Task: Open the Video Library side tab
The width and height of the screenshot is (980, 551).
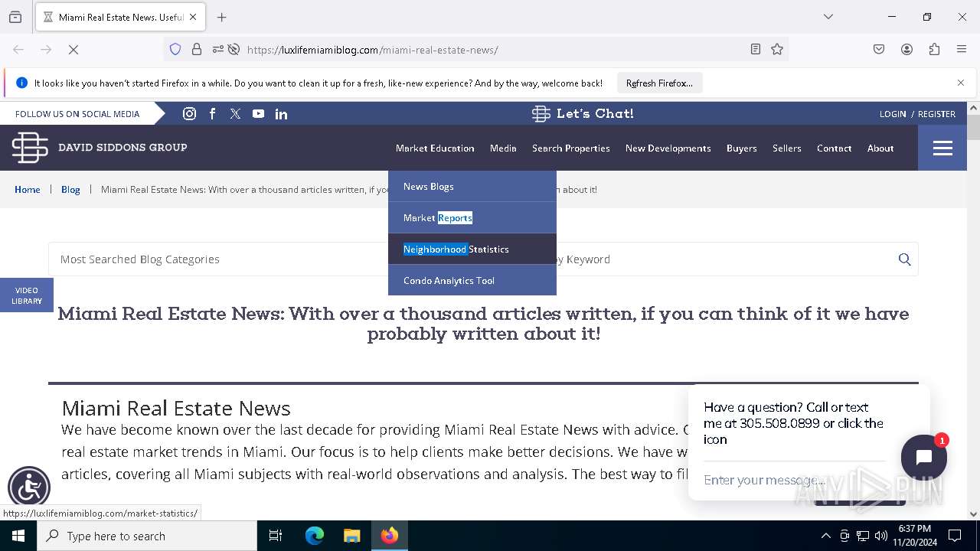Action: pos(27,295)
